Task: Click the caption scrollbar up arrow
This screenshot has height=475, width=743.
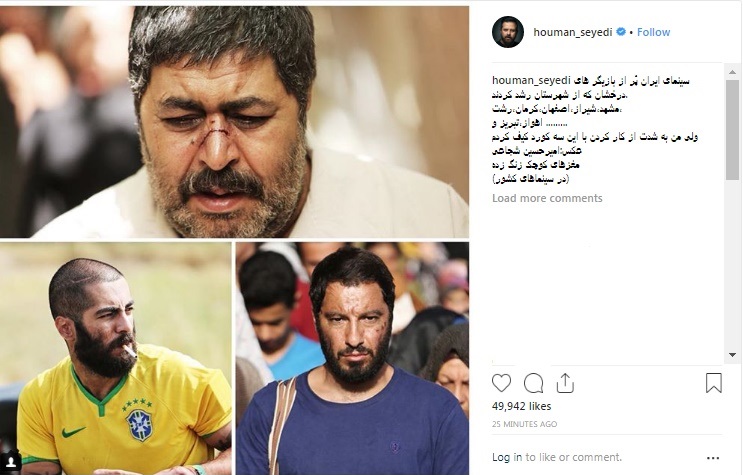Action: pos(733,72)
